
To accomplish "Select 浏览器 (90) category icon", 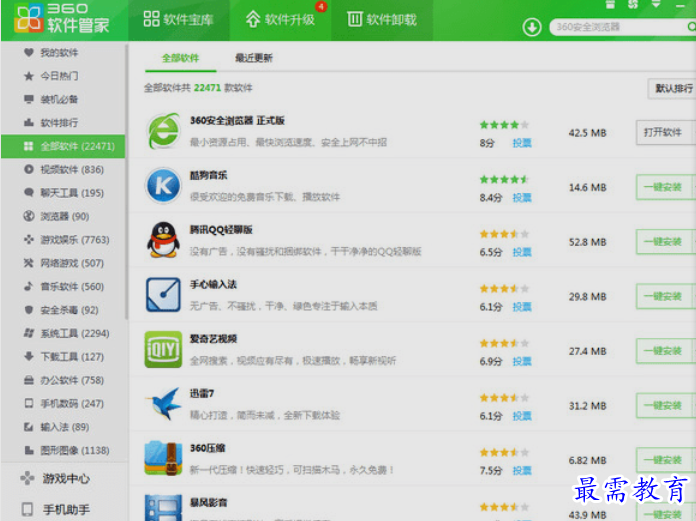I will point(29,216).
